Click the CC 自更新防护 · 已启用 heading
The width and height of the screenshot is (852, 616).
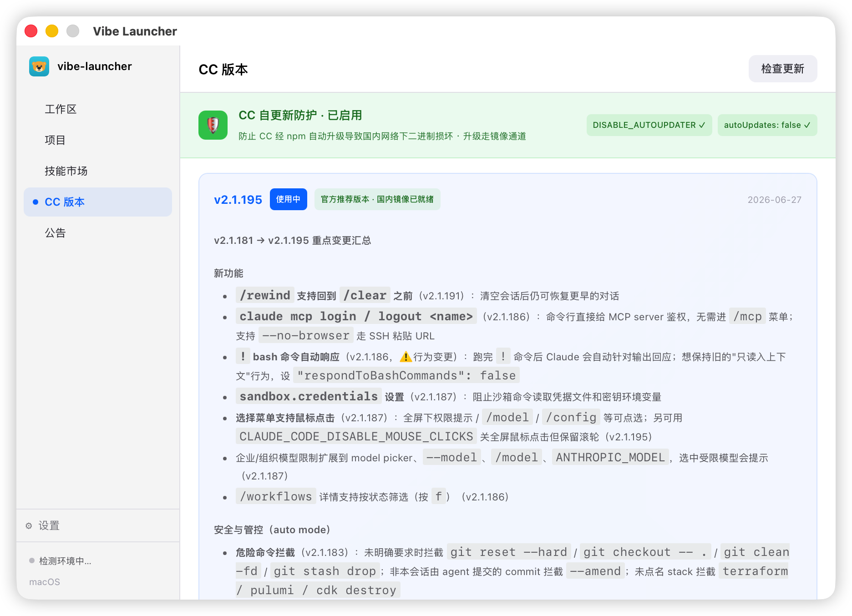(300, 116)
